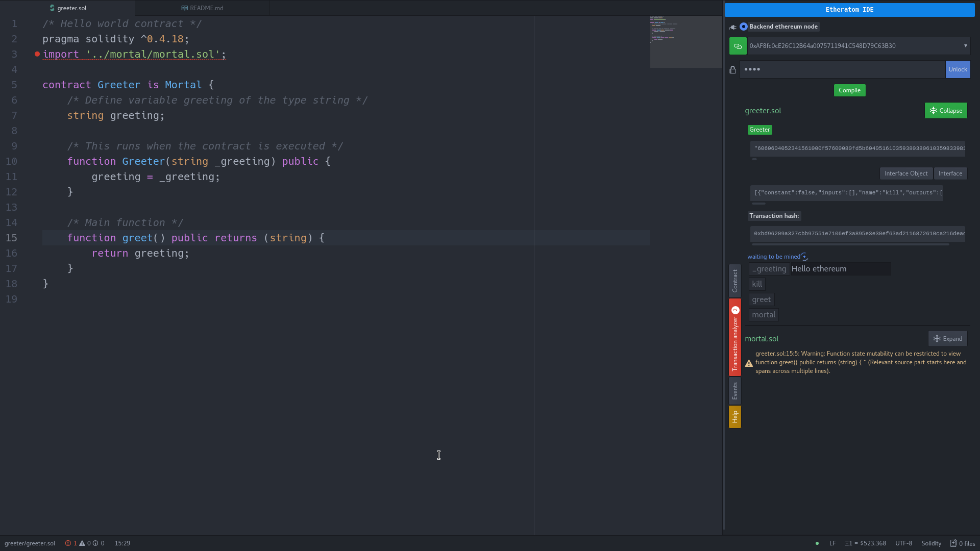Select the README.md tab
The image size is (980, 551).
[x=206, y=8]
